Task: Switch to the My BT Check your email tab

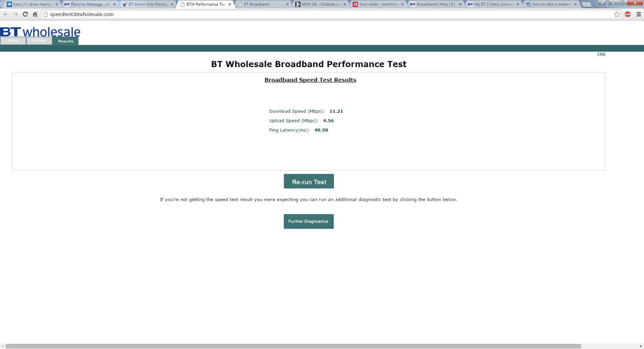Action: [494, 4]
